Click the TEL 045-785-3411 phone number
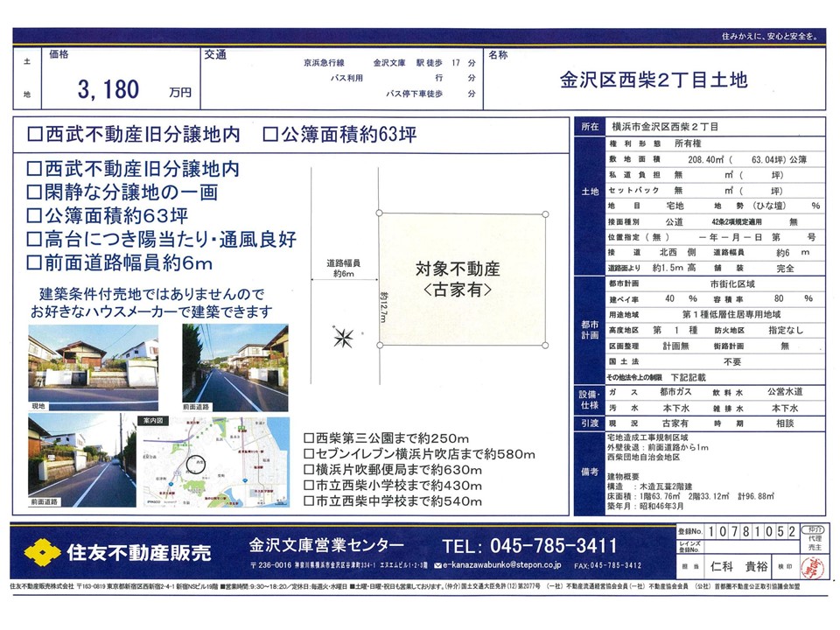 (530, 546)
